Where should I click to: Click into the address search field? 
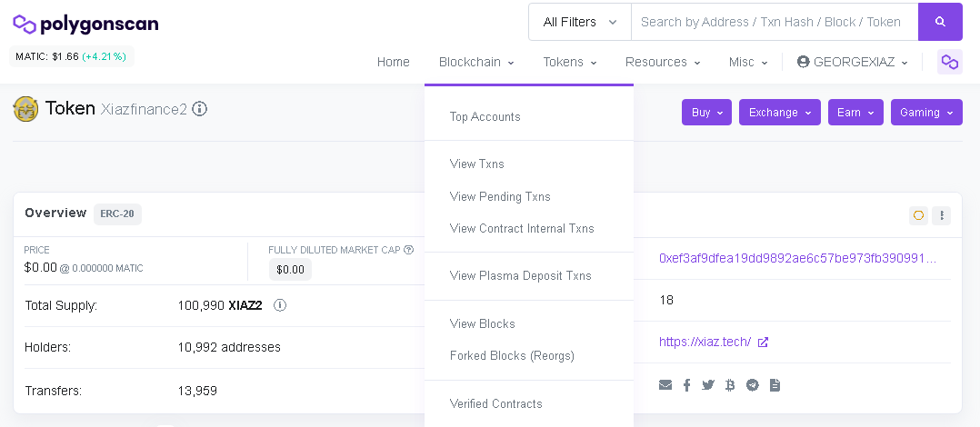(x=774, y=22)
